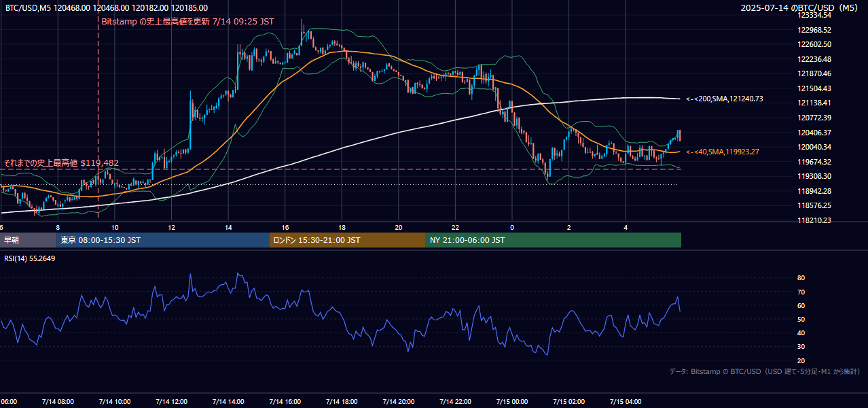Viewport: 868px width, 408px height.
Task: Select the 東京 08:00-15:30 JST session bar
Action: pyautogui.click(x=163, y=240)
